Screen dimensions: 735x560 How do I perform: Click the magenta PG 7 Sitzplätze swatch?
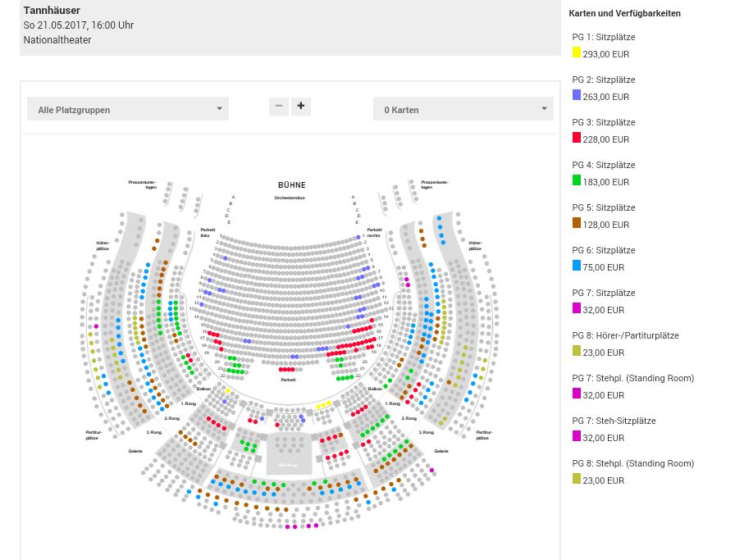tap(577, 308)
